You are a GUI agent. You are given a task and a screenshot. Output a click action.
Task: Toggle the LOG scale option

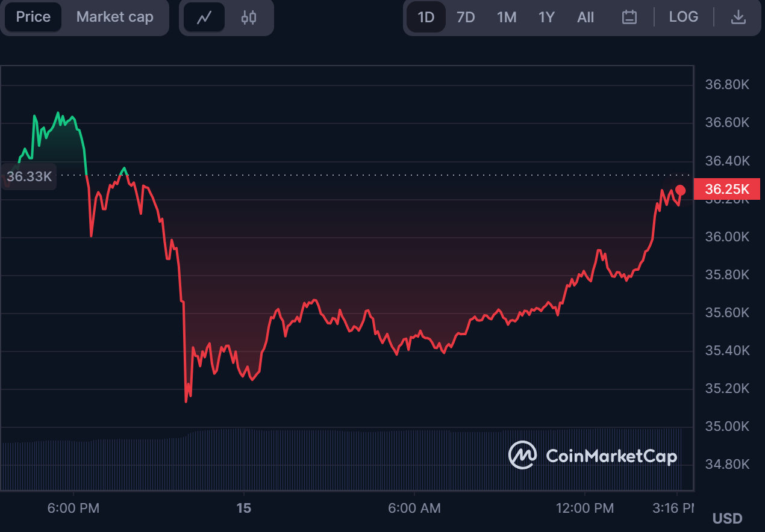tap(684, 17)
